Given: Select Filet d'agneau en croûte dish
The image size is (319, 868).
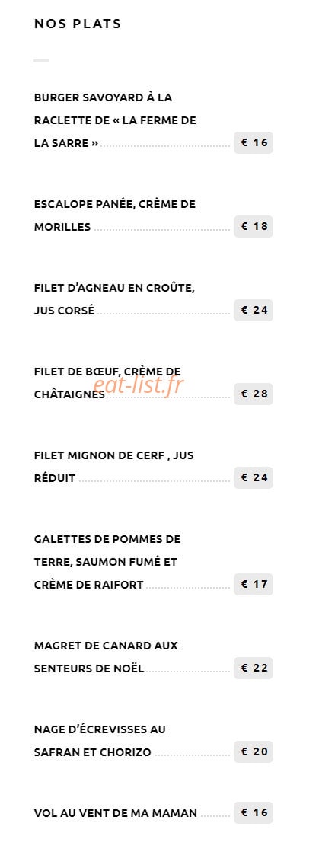Looking at the screenshot, I should tap(115, 299).
